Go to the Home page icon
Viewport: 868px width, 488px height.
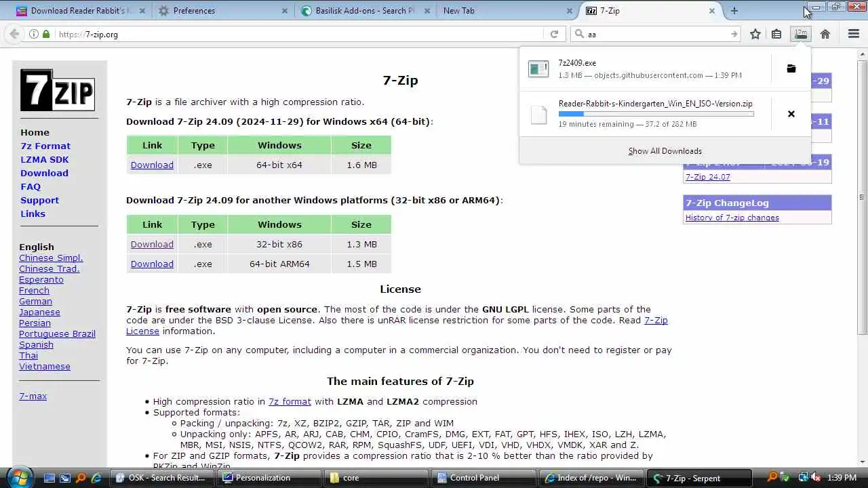[825, 34]
